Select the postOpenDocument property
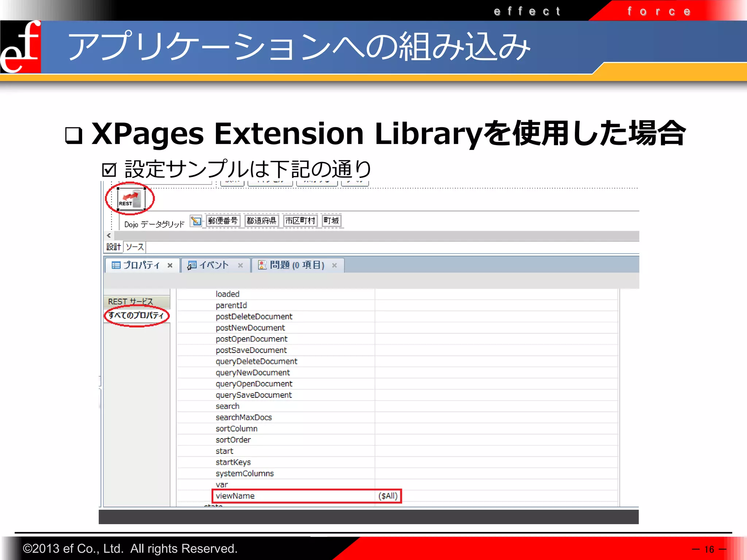 pyautogui.click(x=251, y=339)
